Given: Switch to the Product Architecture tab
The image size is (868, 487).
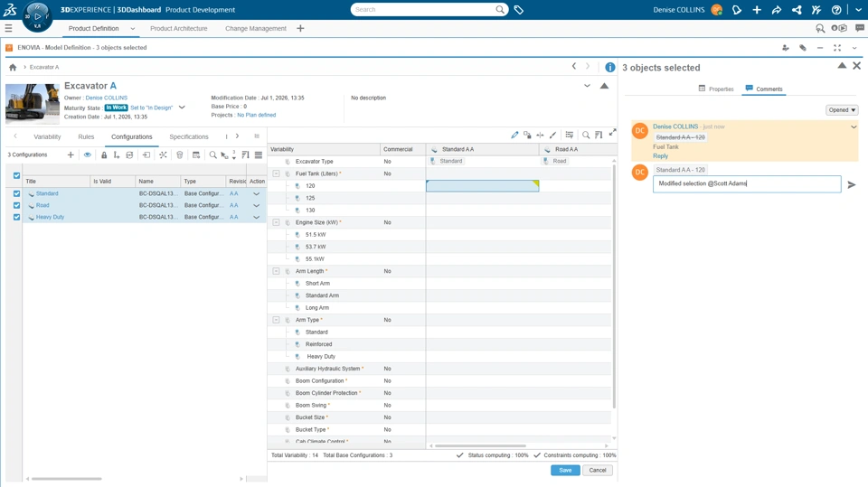Looking at the screenshot, I should point(179,28).
